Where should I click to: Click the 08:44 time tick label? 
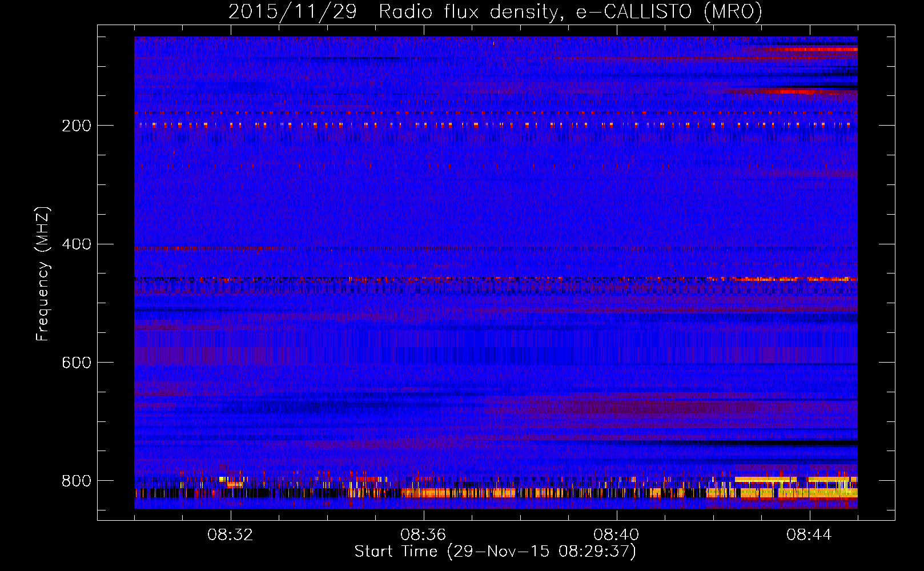coord(810,535)
